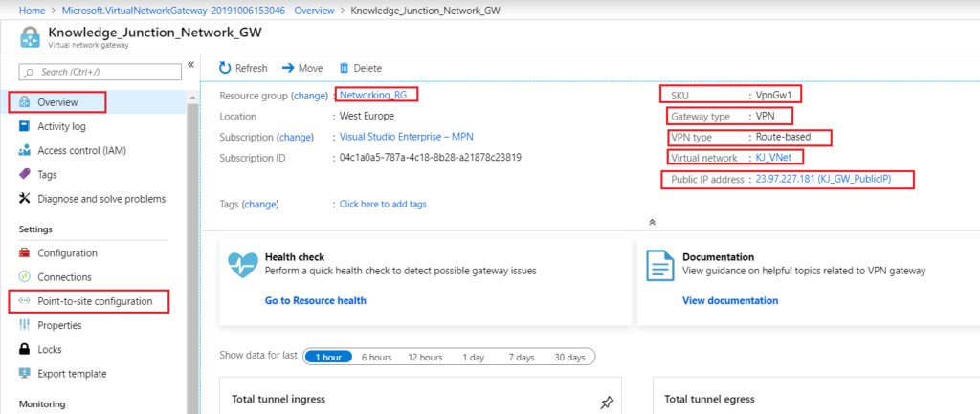Click the Route-based VPN type value
The height and width of the screenshot is (414, 980).
point(785,137)
